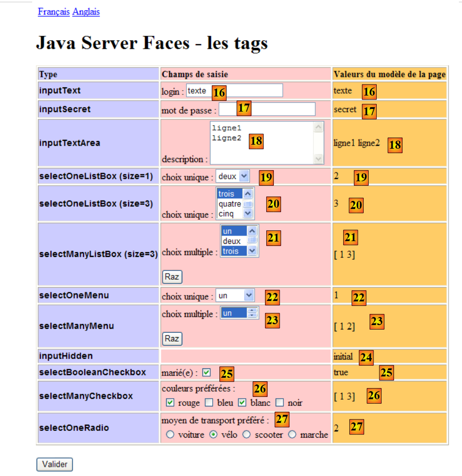
Task: Select 'quatre' in the single-choice listbox
Action: click(x=230, y=204)
